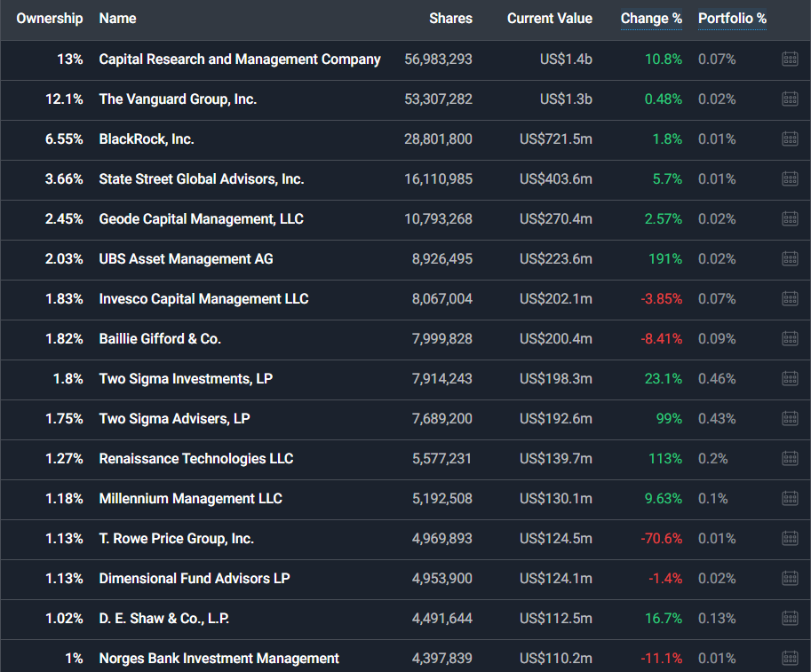Open calendar icon for Invesco Capital Management row
811x672 pixels.
pyautogui.click(x=790, y=298)
